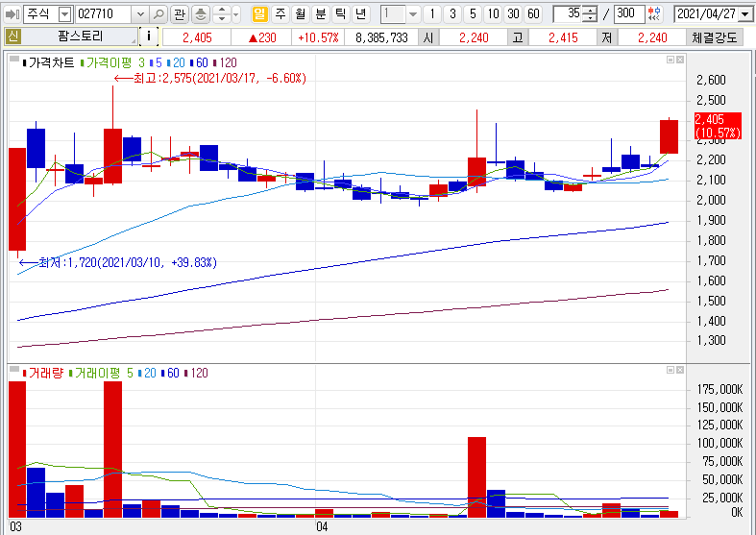This screenshot has height=535, width=756.
Task: Click the volume value 8,385,733
Action: point(381,37)
